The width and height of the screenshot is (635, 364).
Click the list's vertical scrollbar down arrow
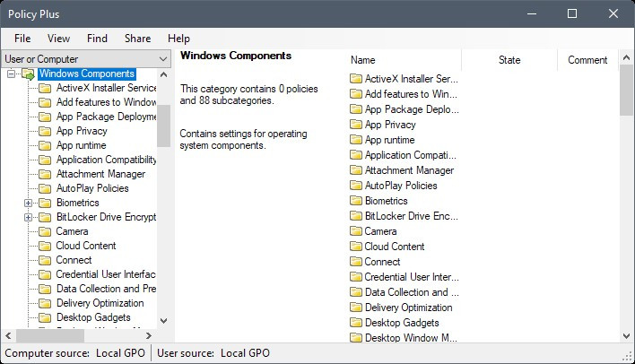[627, 336]
